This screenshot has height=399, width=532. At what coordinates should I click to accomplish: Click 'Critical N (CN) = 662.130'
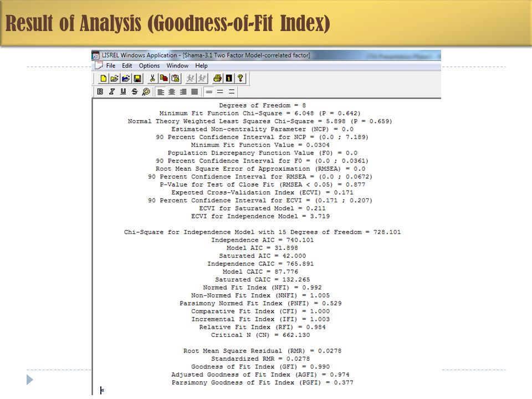(260, 335)
